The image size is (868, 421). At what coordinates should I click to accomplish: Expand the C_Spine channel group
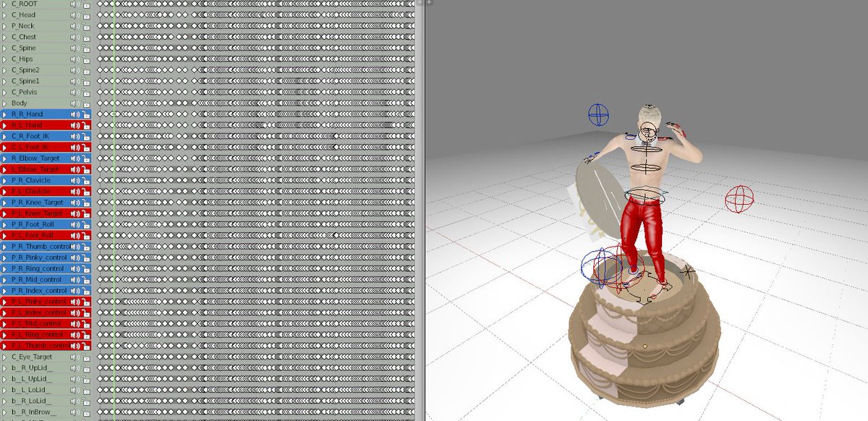pyautogui.click(x=5, y=48)
